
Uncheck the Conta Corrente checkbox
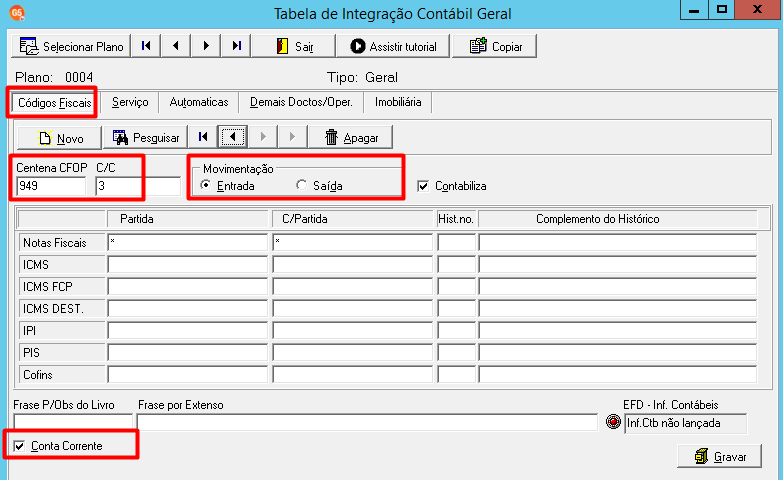click(19, 446)
